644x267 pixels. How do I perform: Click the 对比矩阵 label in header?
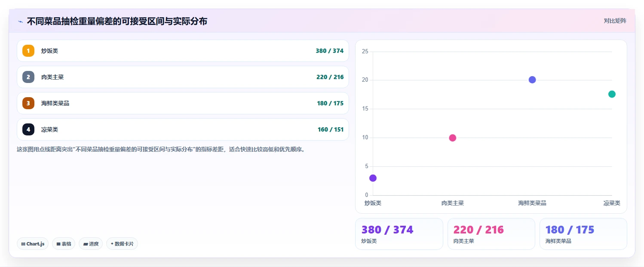pyautogui.click(x=615, y=21)
